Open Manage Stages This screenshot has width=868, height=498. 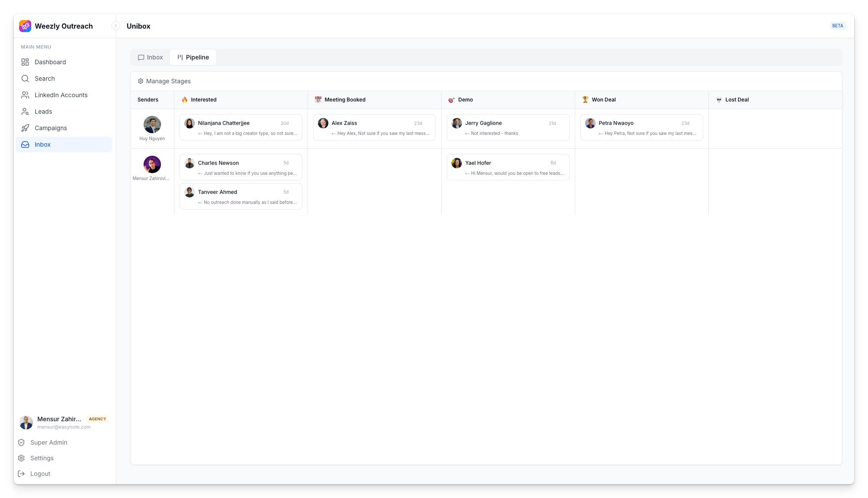[164, 81]
